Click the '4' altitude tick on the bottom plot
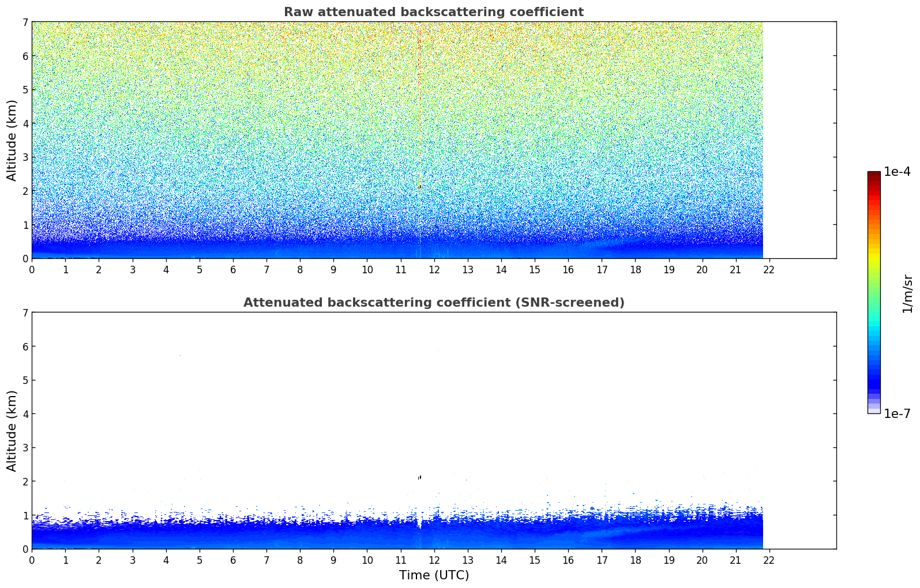 [25, 414]
